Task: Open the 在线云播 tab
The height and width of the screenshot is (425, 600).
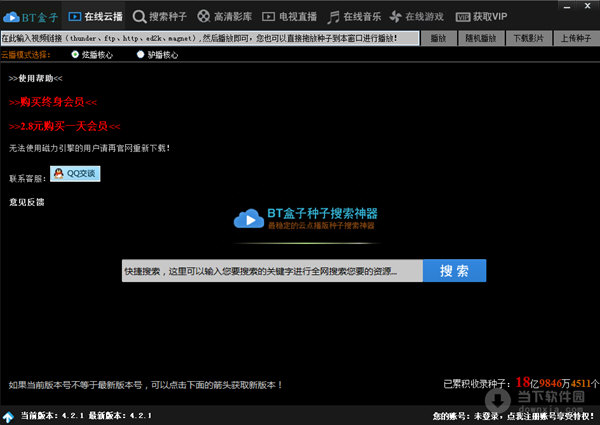Action: pyautogui.click(x=95, y=16)
